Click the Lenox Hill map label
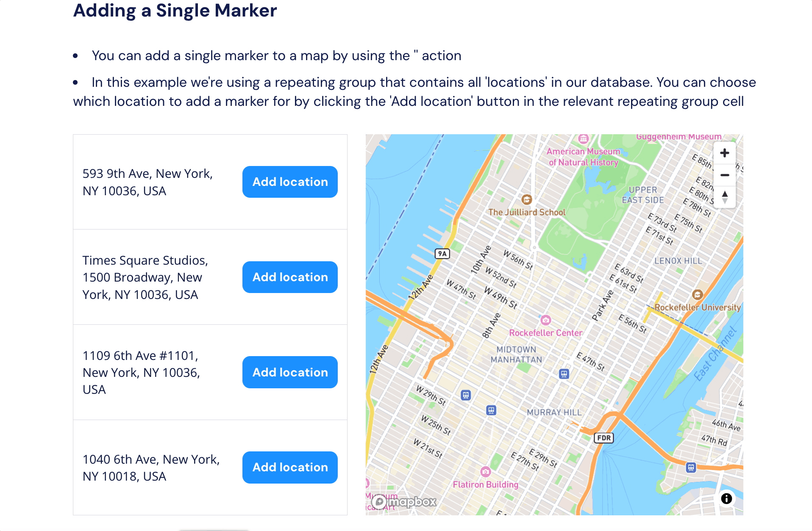This screenshot has height=531, width=812. click(x=678, y=261)
